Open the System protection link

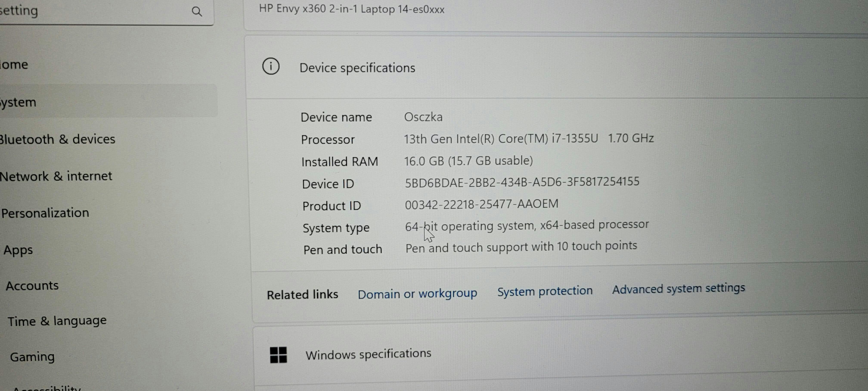coord(545,291)
